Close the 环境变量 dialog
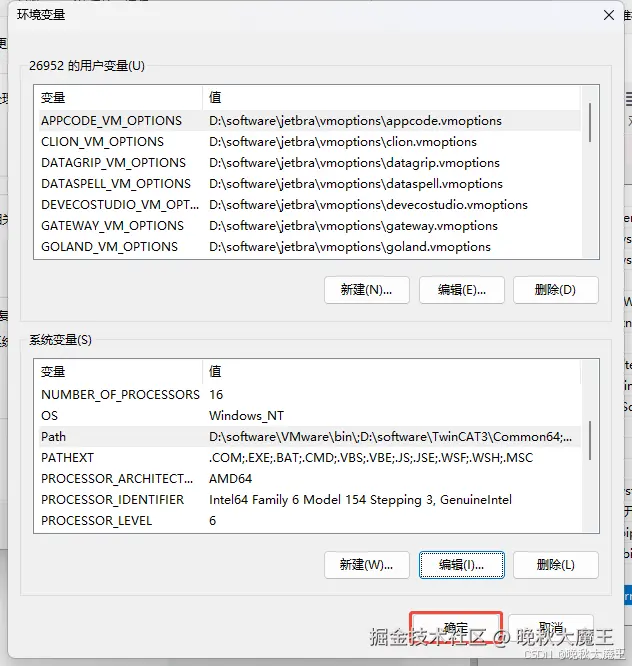Image resolution: width=632 pixels, height=666 pixels. tap(609, 15)
